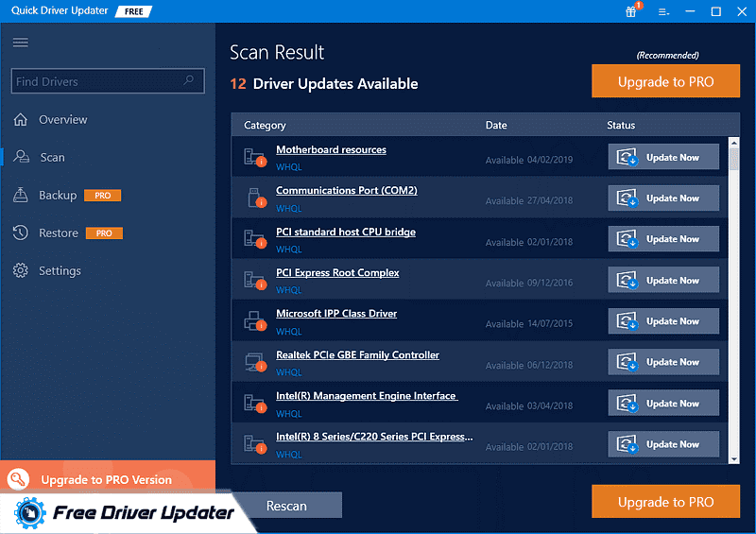Update Now for Realtek PCIe GBE Family Controller
The image size is (756, 534).
663,362
